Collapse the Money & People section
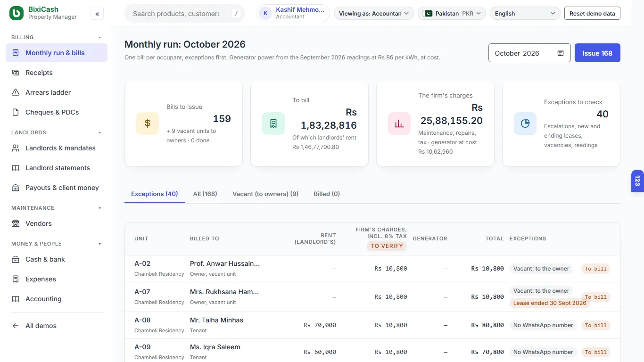Screen dimensions: 644x362 tap(99, 244)
